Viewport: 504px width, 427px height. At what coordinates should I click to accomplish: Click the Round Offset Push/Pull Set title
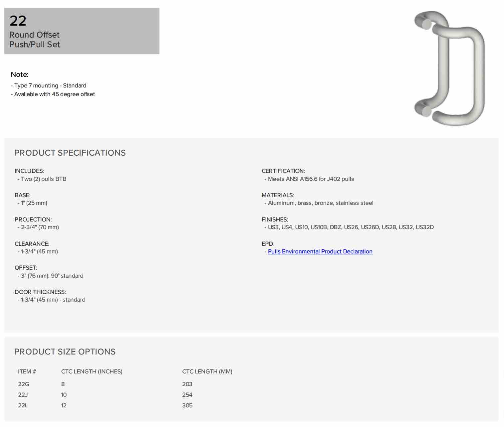tap(35, 40)
